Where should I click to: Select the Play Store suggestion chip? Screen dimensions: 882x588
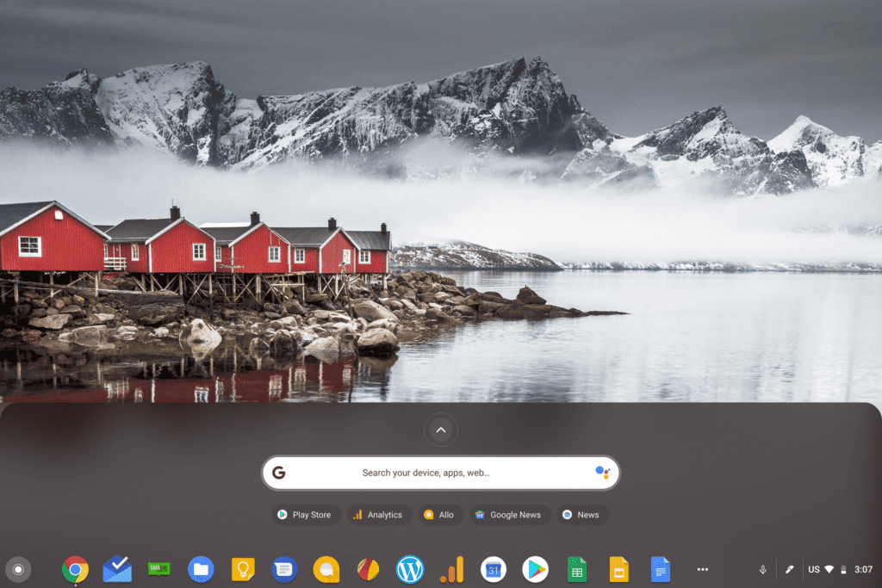click(304, 515)
